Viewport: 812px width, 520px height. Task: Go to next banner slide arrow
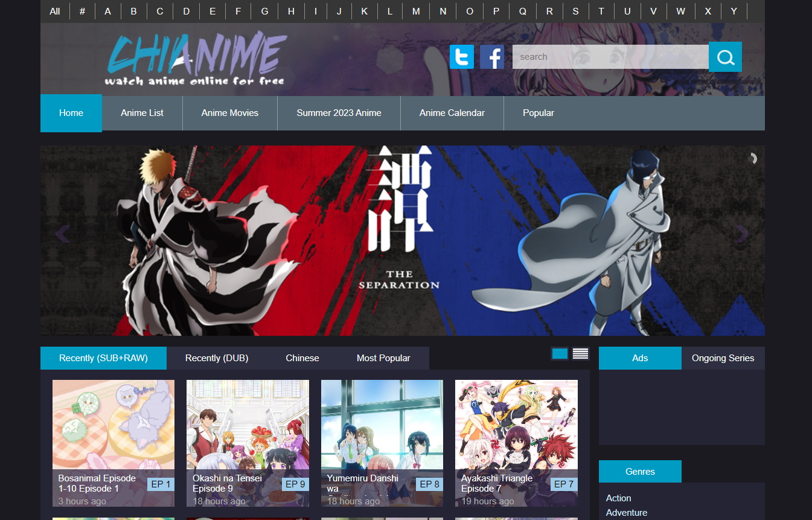[743, 233]
